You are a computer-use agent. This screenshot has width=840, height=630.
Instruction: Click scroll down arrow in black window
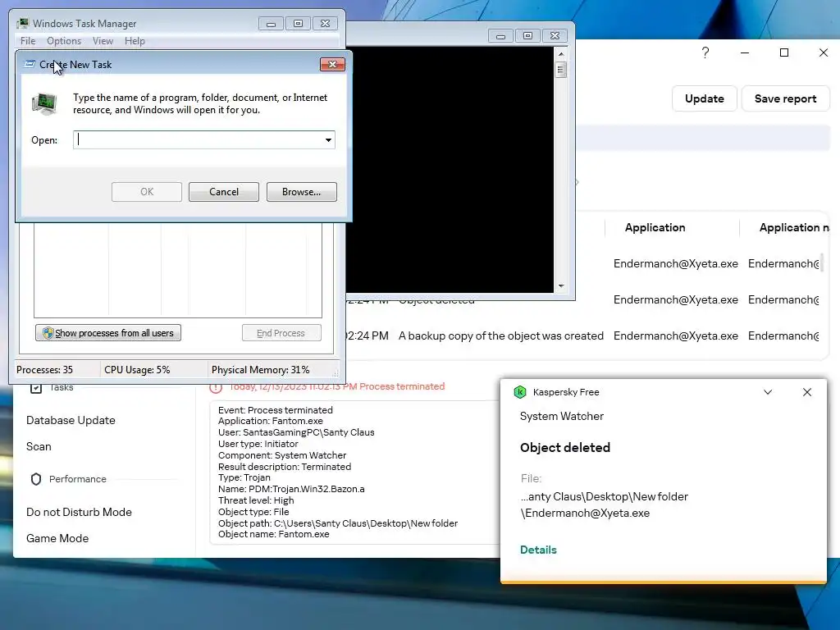click(561, 286)
